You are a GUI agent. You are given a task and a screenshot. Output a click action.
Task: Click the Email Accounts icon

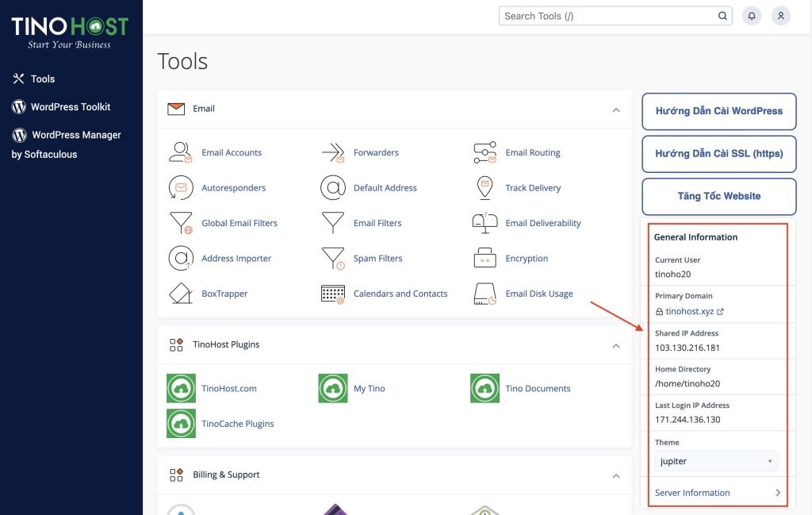pos(181,152)
